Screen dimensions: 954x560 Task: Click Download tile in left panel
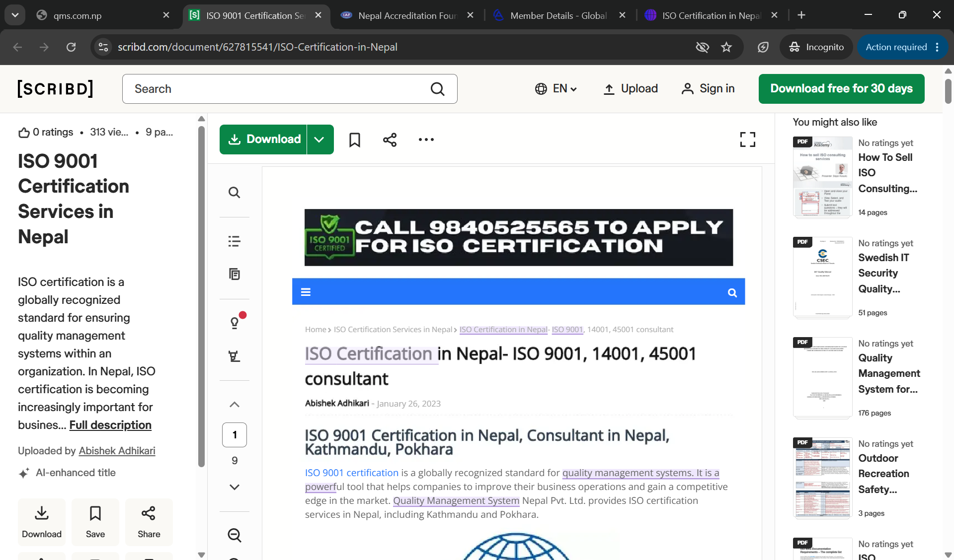click(42, 522)
